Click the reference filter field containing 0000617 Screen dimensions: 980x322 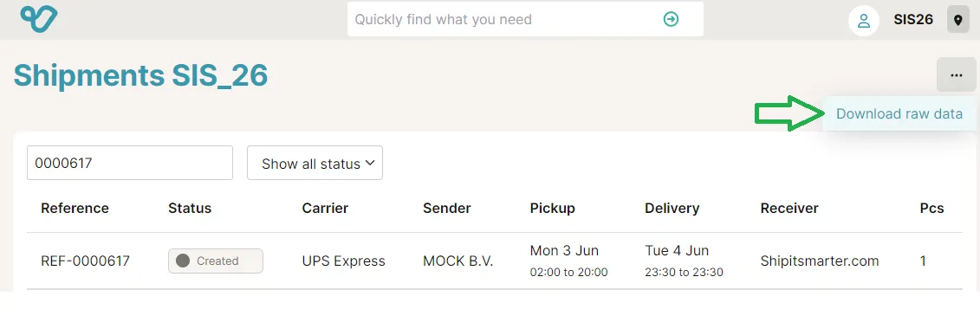tap(130, 163)
